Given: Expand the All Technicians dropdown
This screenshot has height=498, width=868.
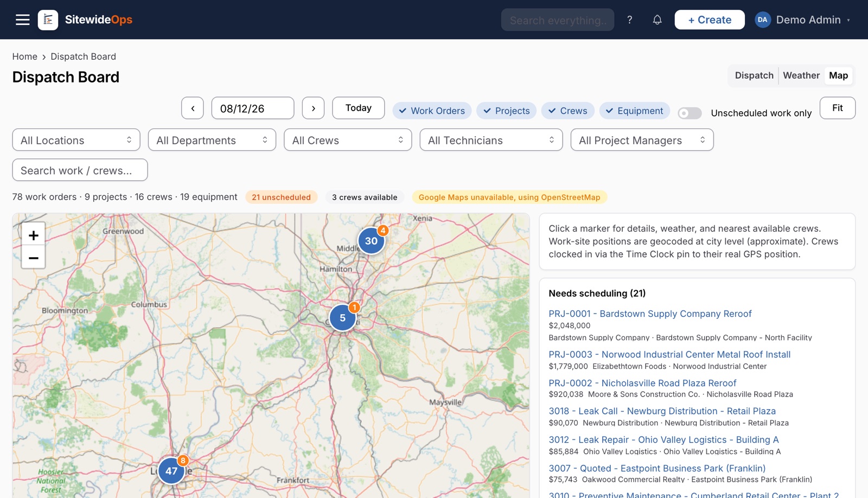Looking at the screenshot, I should click(491, 140).
